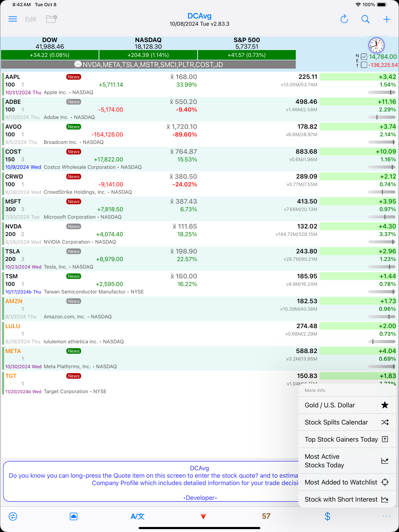Open TSLA News badge
This screenshot has width=399, height=532.
tap(74, 252)
